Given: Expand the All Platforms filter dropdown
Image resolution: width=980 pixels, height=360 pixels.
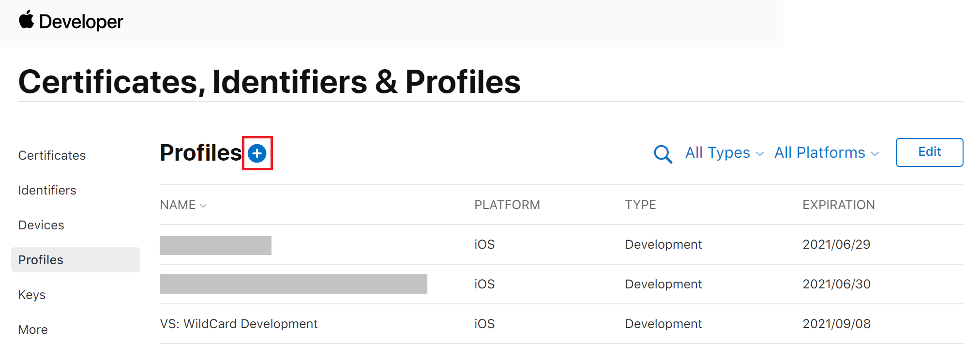Looking at the screenshot, I should 827,153.
